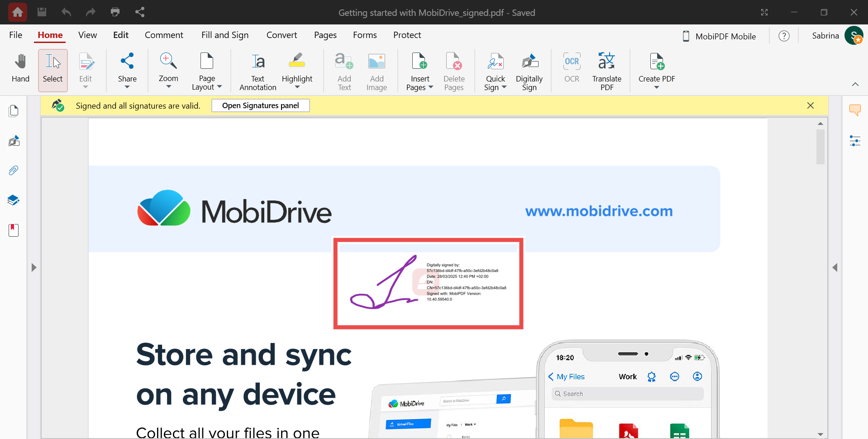The width and height of the screenshot is (868, 439).
Task: Print the document using printer icon
Action: point(115,12)
